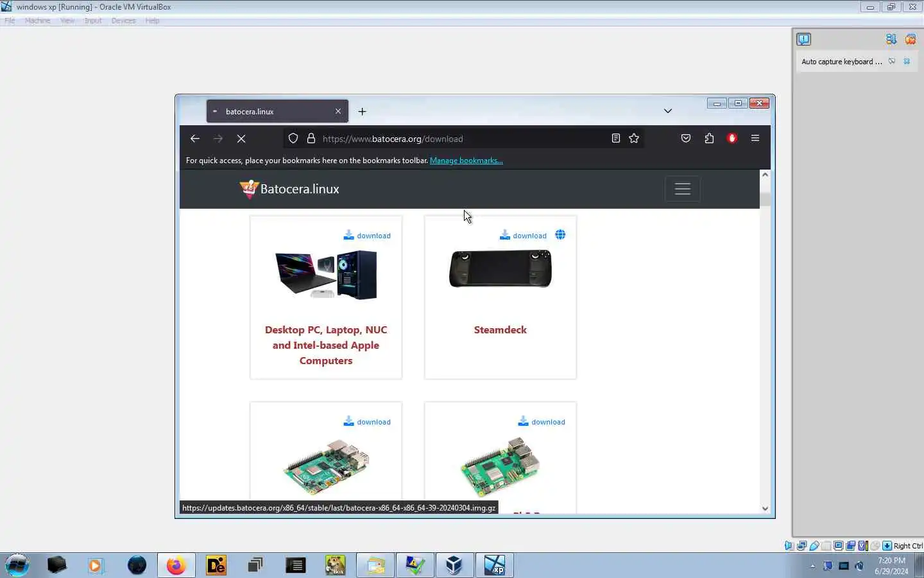Click the red uBlock extension icon

point(732,138)
